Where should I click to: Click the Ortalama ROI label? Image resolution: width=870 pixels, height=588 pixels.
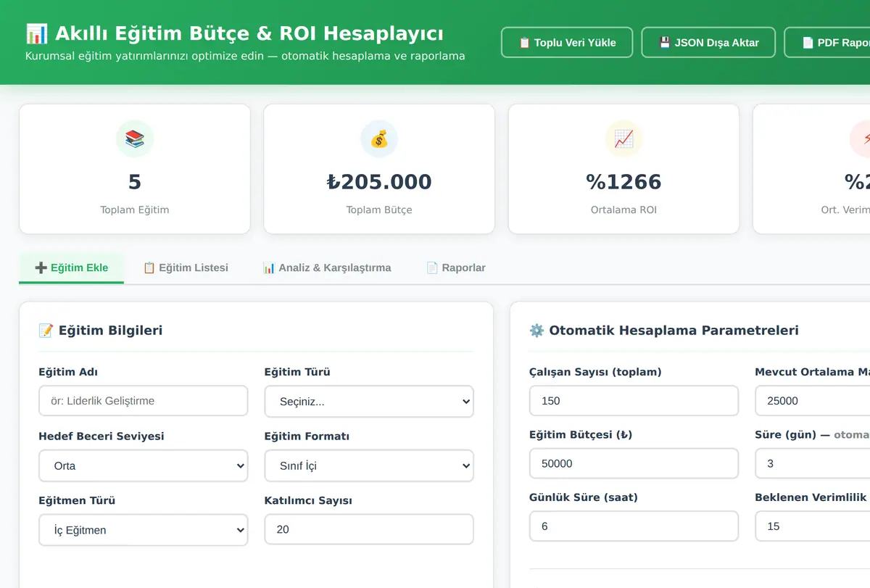point(623,210)
